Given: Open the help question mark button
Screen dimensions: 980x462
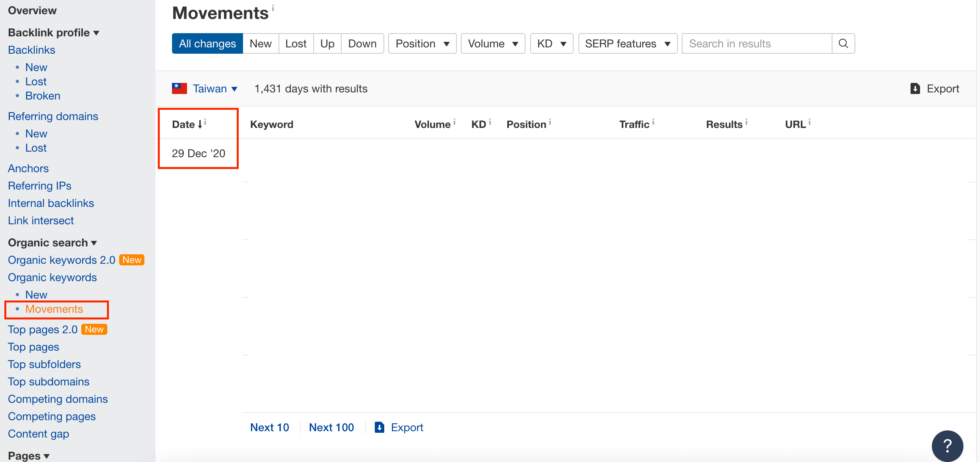Looking at the screenshot, I should pos(947,446).
